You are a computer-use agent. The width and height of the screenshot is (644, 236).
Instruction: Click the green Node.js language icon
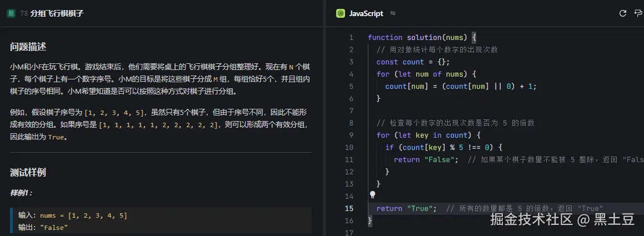[x=340, y=13]
